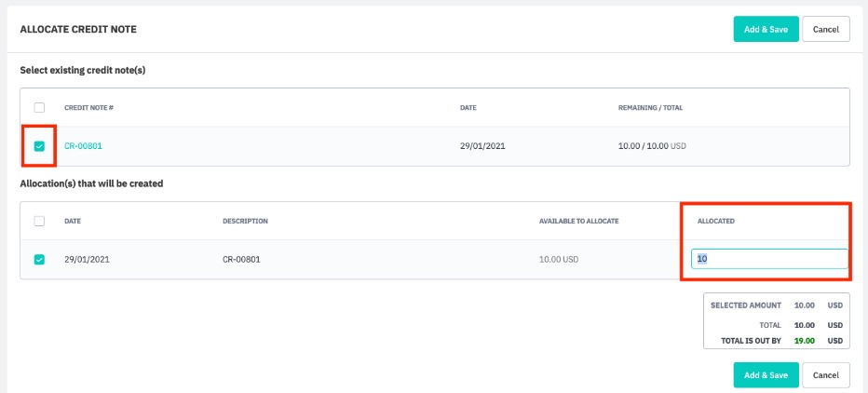
Task: Click the Allocated amount input field
Action: [x=768, y=260]
